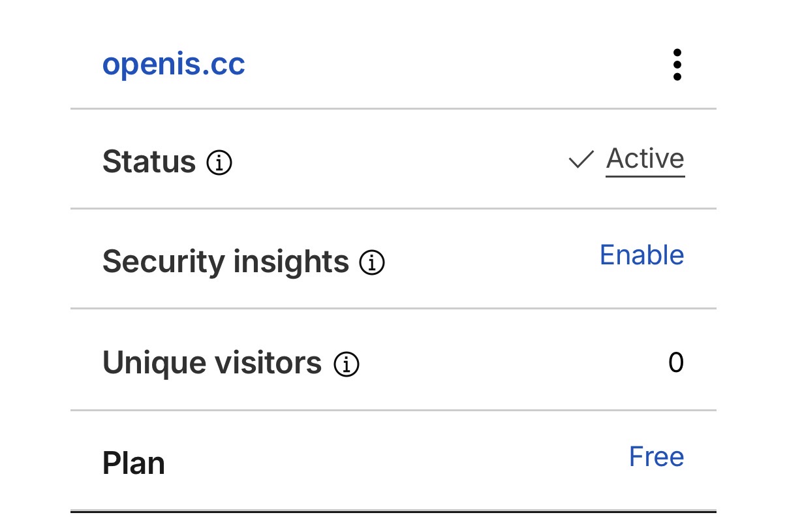Open the Free plan link
The image size is (787, 532).
click(x=656, y=457)
